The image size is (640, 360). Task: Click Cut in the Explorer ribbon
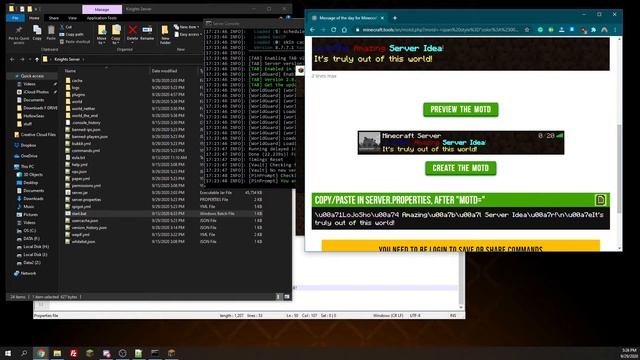66,27
